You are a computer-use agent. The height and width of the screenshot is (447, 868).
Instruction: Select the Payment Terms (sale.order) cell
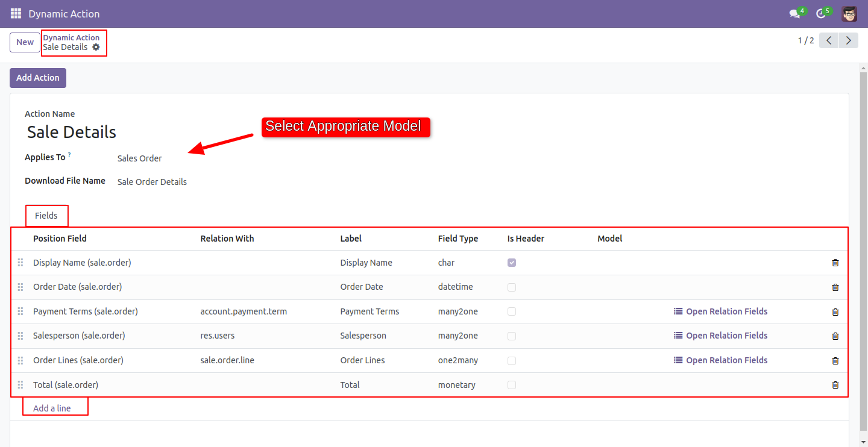(86, 311)
